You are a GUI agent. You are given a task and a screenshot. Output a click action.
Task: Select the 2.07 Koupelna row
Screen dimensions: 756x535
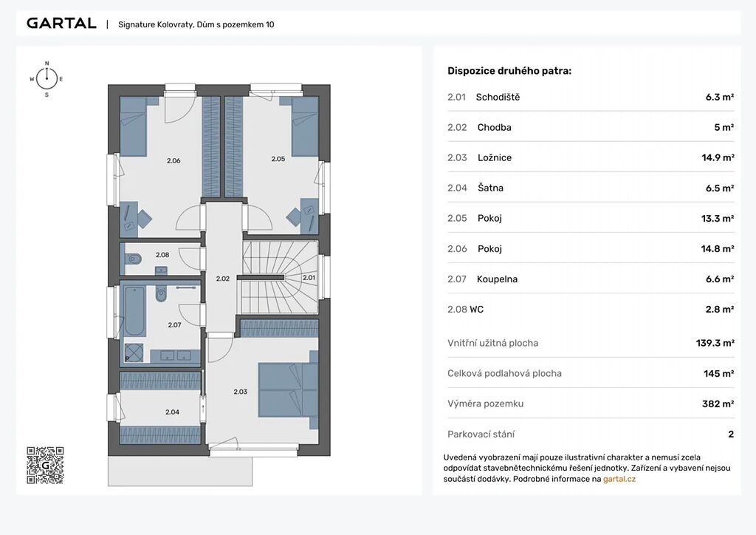click(590, 279)
